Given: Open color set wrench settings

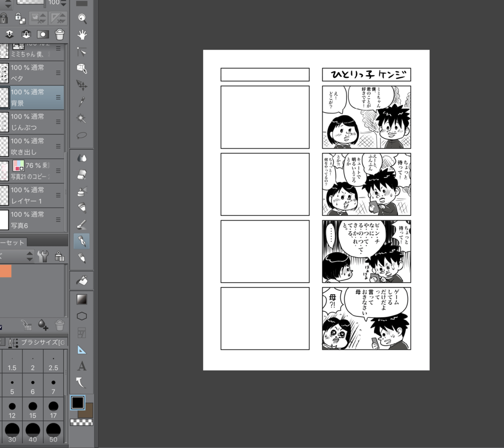Looking at the screenshot, I should pyautogui.click(x=43, y=256).
